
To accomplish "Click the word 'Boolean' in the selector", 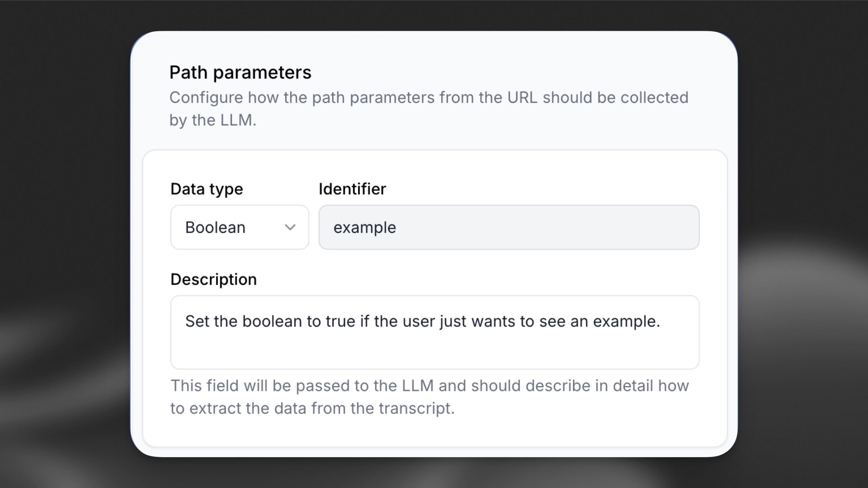I will (x=215, y=227).
